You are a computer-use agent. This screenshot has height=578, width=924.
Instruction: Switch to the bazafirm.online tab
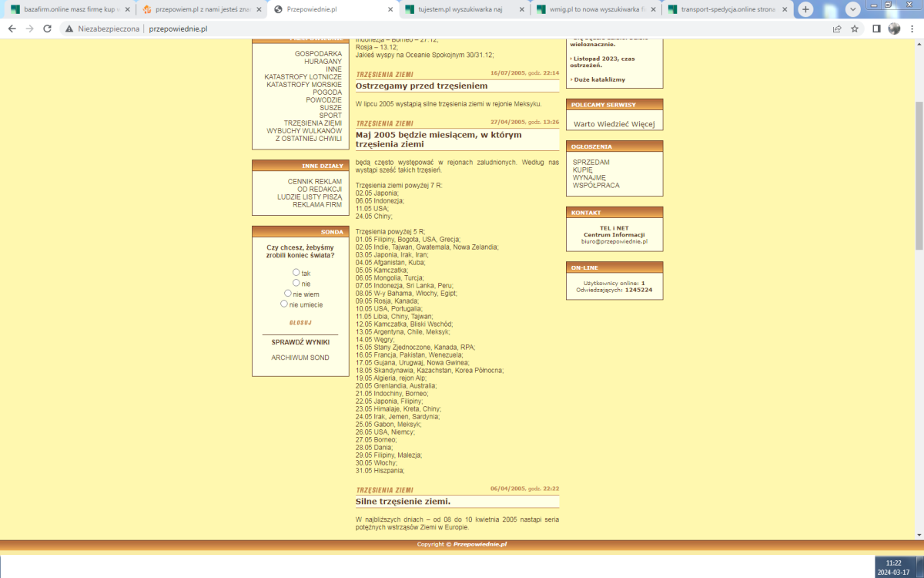click(x=69, y=9)
